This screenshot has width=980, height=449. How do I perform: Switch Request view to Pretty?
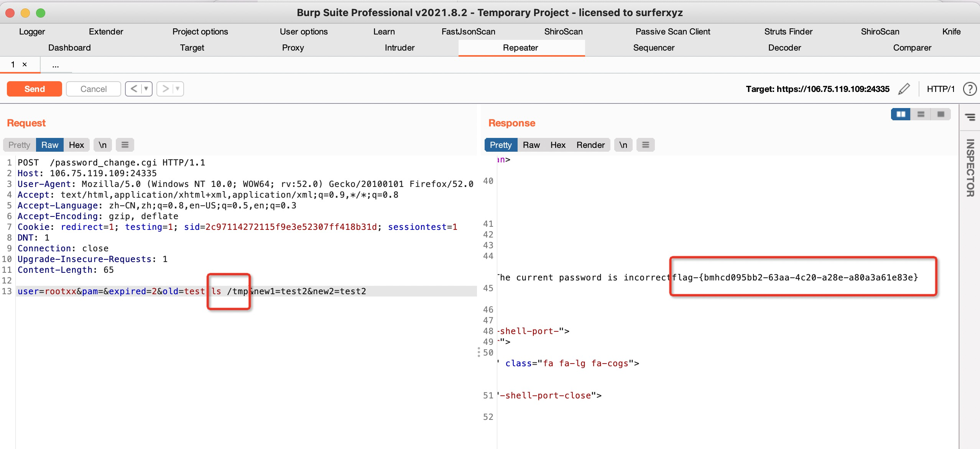coord(19,145)
